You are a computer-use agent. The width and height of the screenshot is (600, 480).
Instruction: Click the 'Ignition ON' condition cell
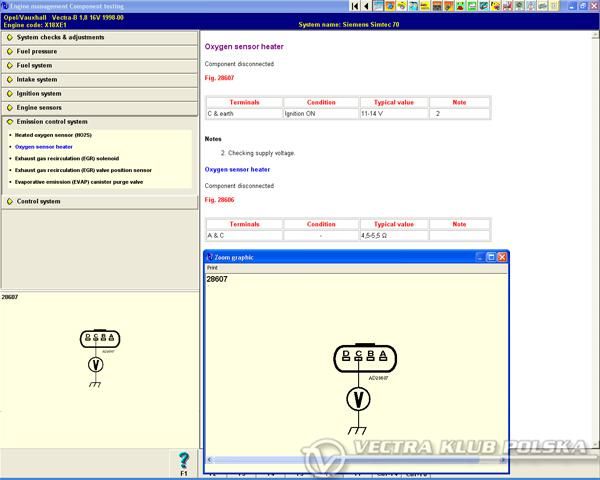[321, 114]
